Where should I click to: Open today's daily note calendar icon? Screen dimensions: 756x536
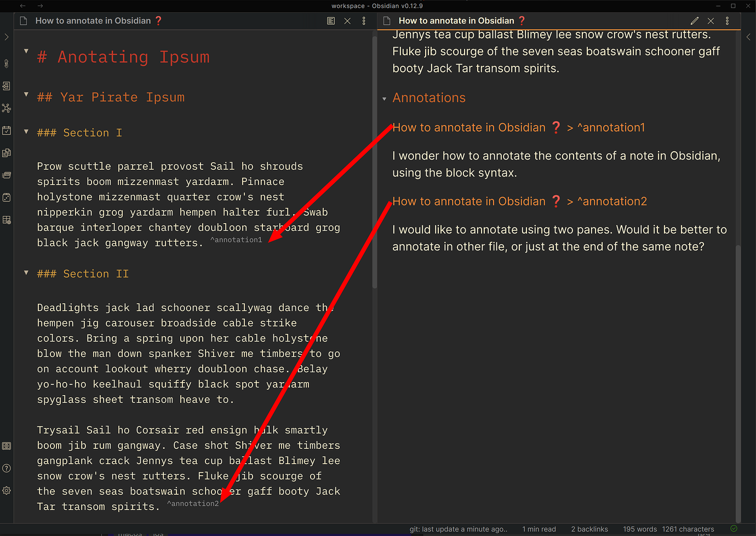[x=7, y=130]
